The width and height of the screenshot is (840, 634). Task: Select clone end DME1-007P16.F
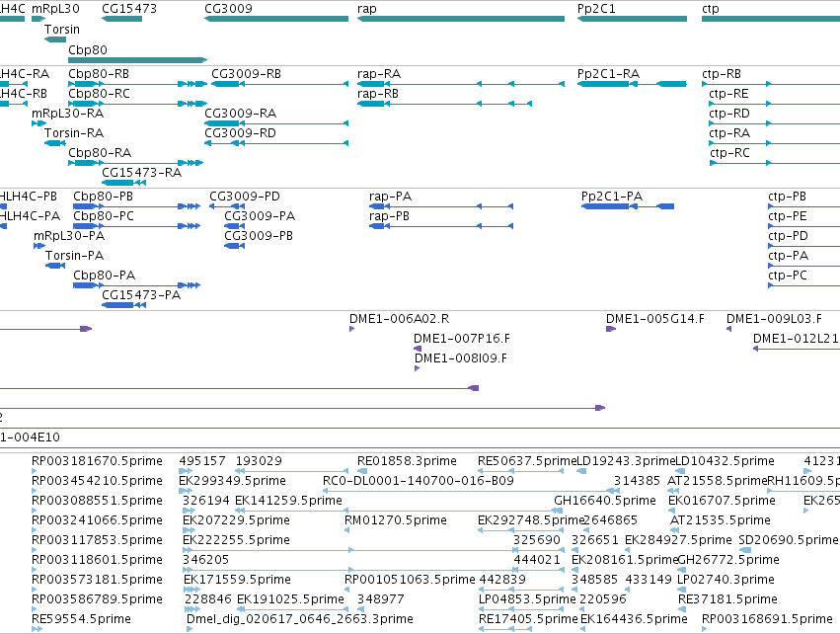(462, 339)
